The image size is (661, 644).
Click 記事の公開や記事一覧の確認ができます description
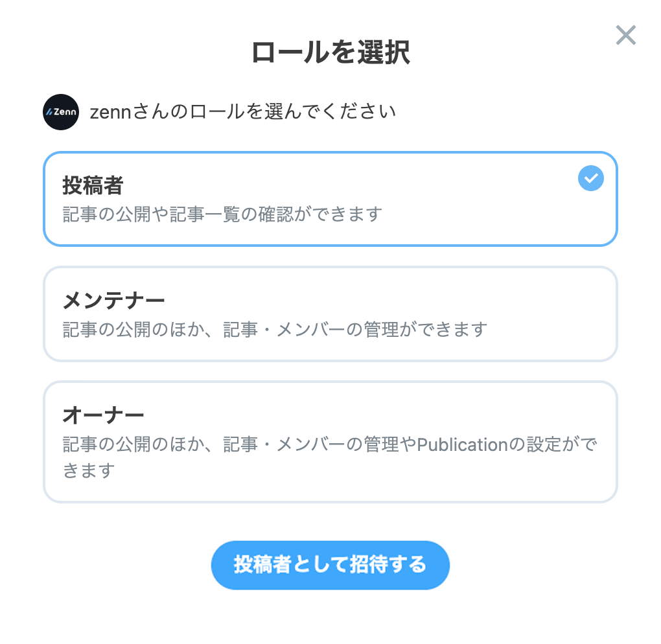click(x=222, y=214)
